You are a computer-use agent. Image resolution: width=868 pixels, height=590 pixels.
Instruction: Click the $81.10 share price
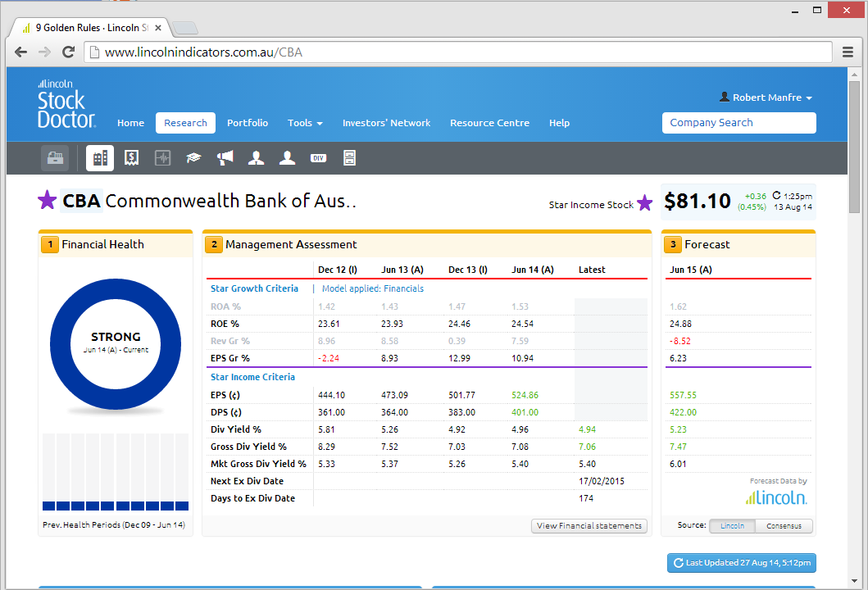[x=698, y=201]
